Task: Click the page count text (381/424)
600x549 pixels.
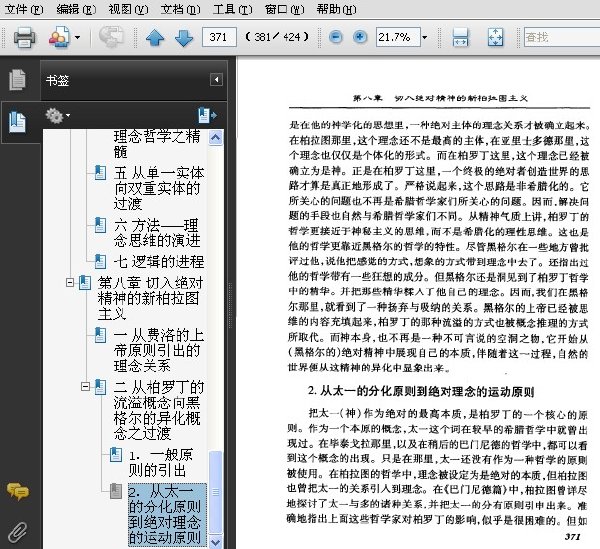Action: point(277,37)
